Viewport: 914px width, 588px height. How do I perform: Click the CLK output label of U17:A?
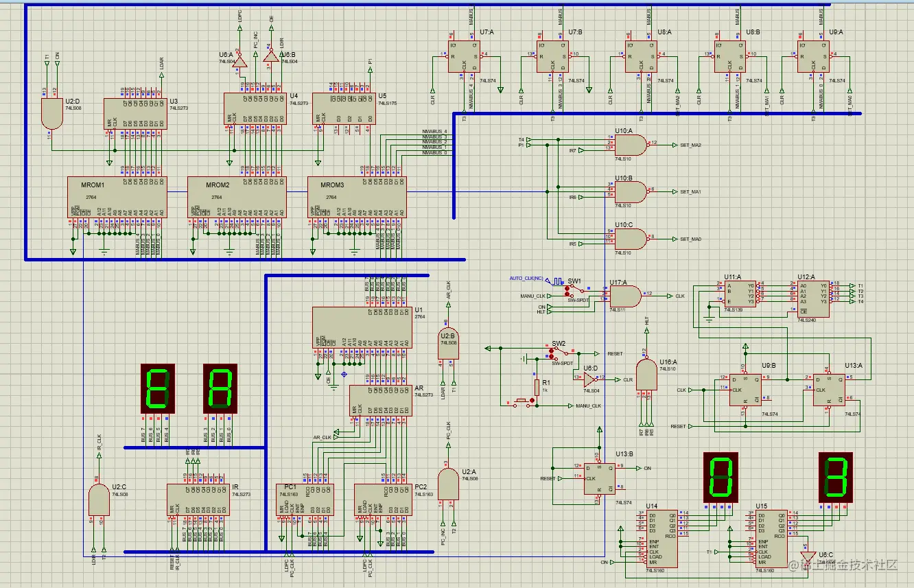(680, 296)
